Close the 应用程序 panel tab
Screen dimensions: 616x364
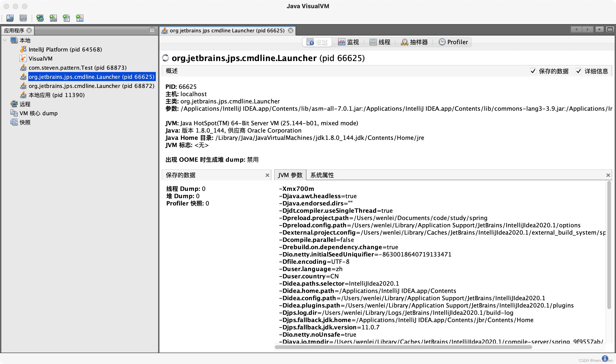29,31
